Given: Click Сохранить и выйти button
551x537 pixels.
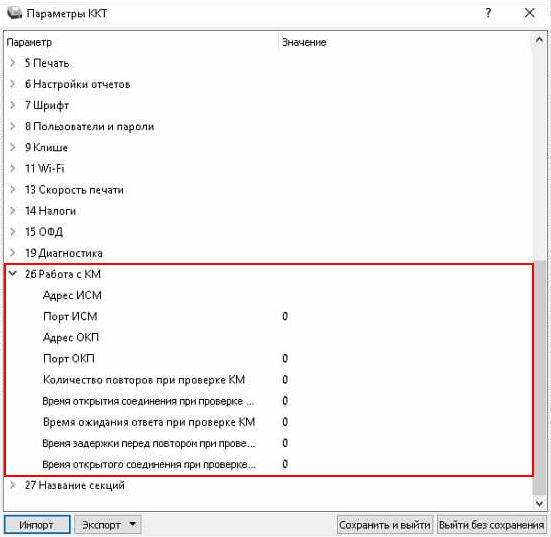Looking at the screenshot, I should tap(385, 525).
